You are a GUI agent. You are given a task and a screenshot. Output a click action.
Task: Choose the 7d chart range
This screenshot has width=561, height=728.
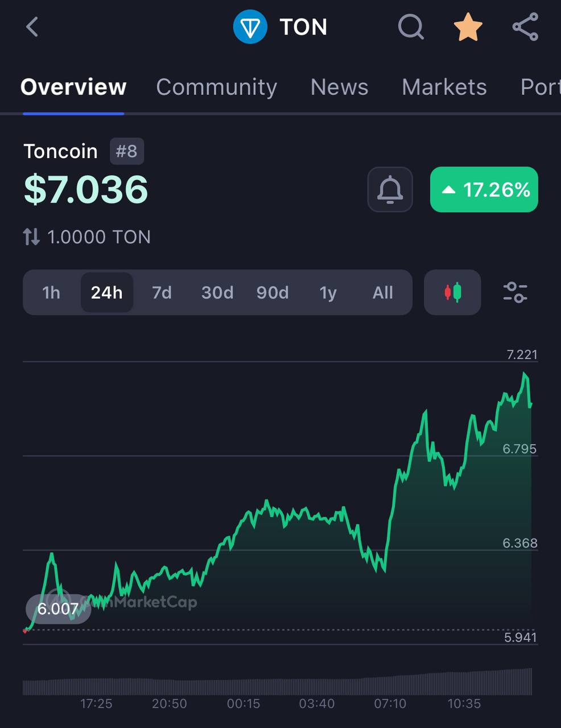(x=162, y=292)
